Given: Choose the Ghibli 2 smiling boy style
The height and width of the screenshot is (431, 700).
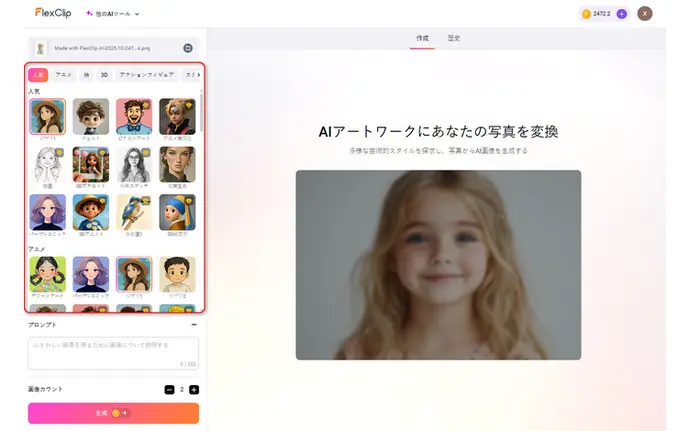Looking at the screenshot, I should point(177,274).
